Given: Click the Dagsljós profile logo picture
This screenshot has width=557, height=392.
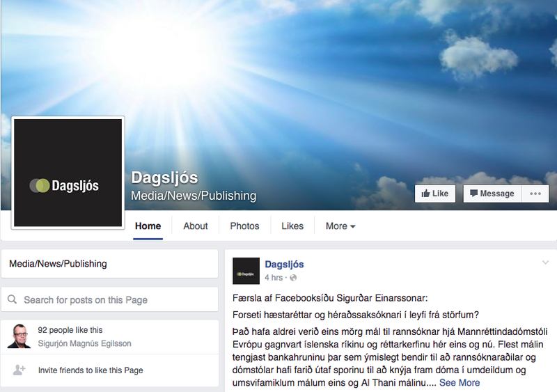Looking at the screenshot, I should point(68,173).
